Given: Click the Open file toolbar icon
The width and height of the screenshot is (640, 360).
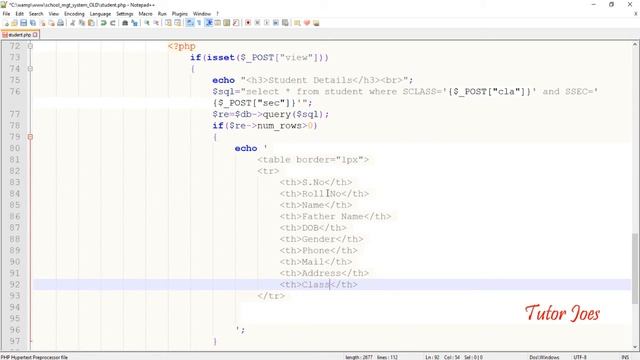Looking at the screenshot, I should [14, 23].
